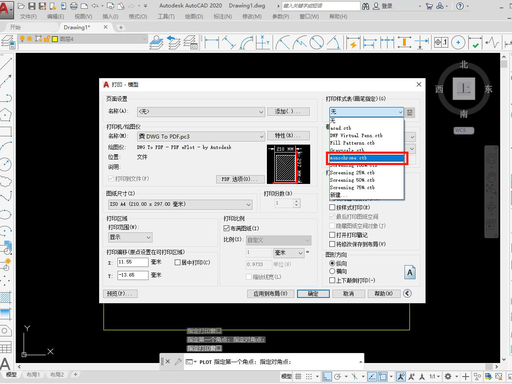The width and height of the screenshot is (512, 384).
Task: Click the Layer Previous icon
Action: 174,43
